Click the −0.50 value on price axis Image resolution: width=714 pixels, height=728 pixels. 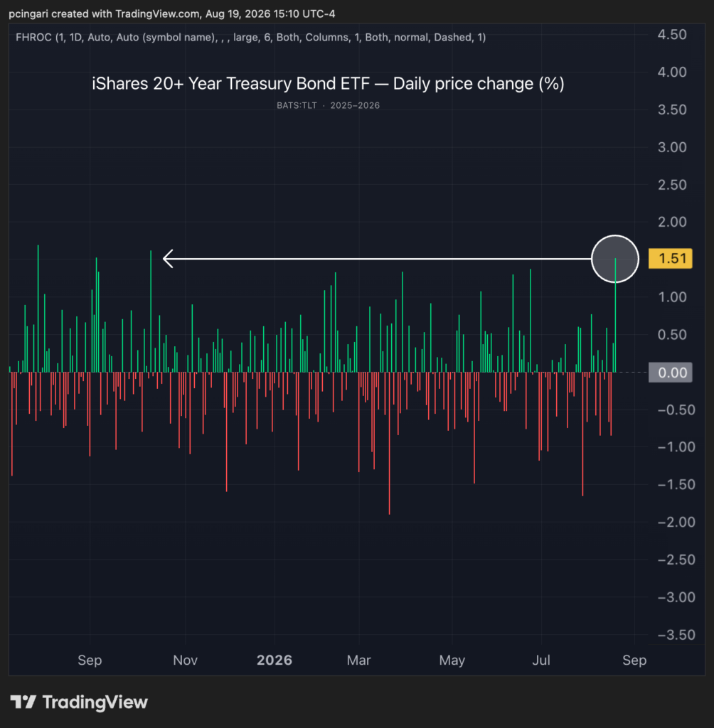click(676, 410)
